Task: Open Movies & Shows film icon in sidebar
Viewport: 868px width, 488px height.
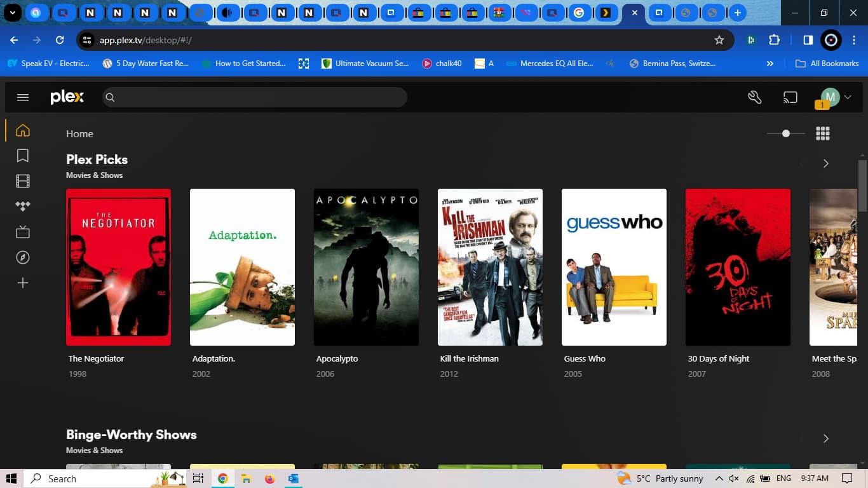Action: click(x=23, y=181)
